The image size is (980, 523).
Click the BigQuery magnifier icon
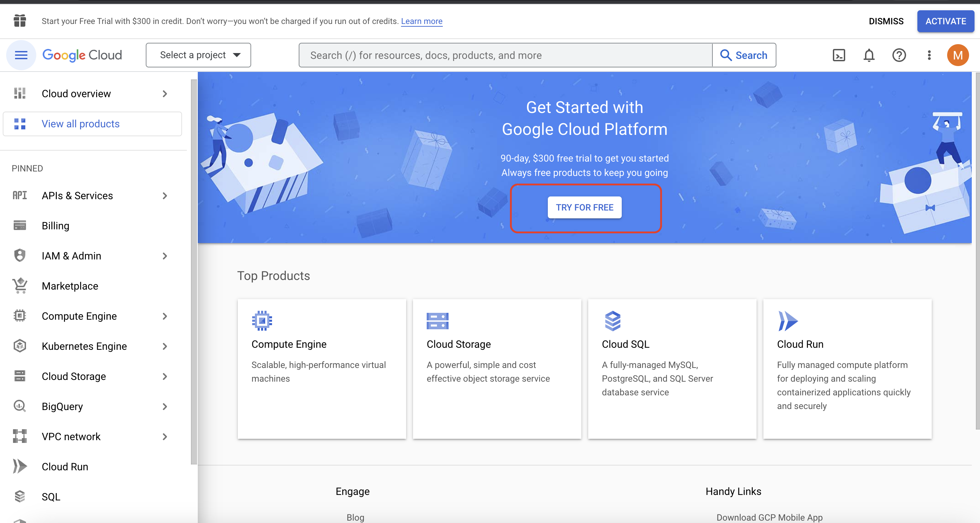20,406
